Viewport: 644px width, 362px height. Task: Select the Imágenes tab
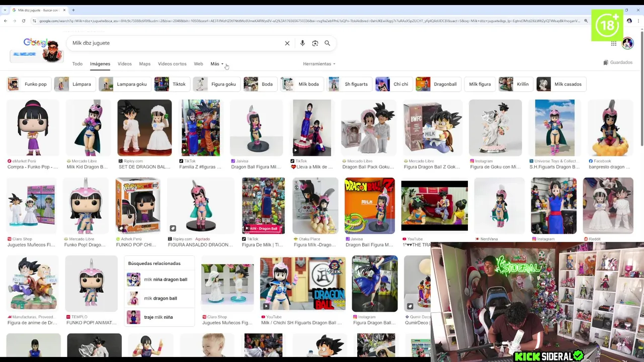coord(100,64)
